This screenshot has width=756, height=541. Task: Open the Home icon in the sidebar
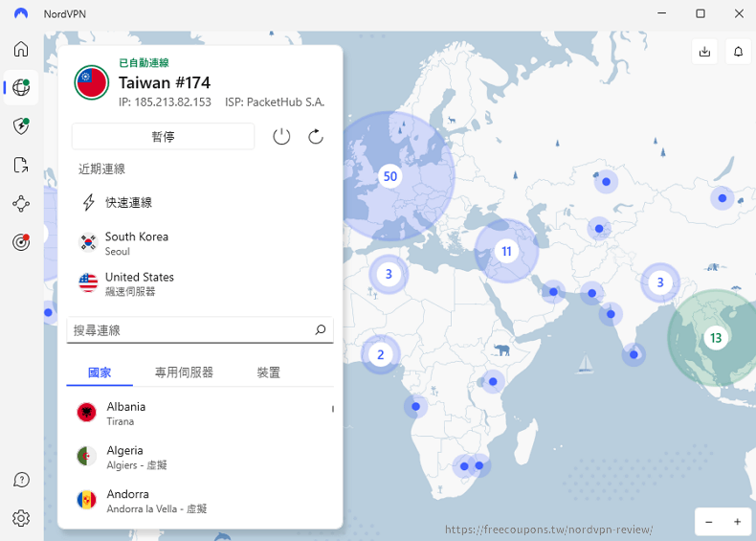click(x=21, y=49)
